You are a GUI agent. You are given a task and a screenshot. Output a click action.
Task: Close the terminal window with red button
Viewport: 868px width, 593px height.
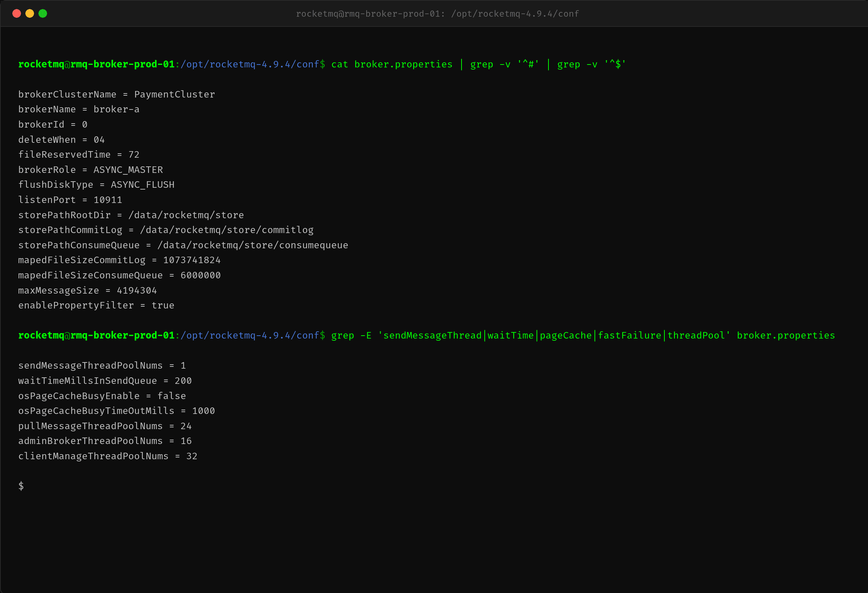tap(16, 14)
